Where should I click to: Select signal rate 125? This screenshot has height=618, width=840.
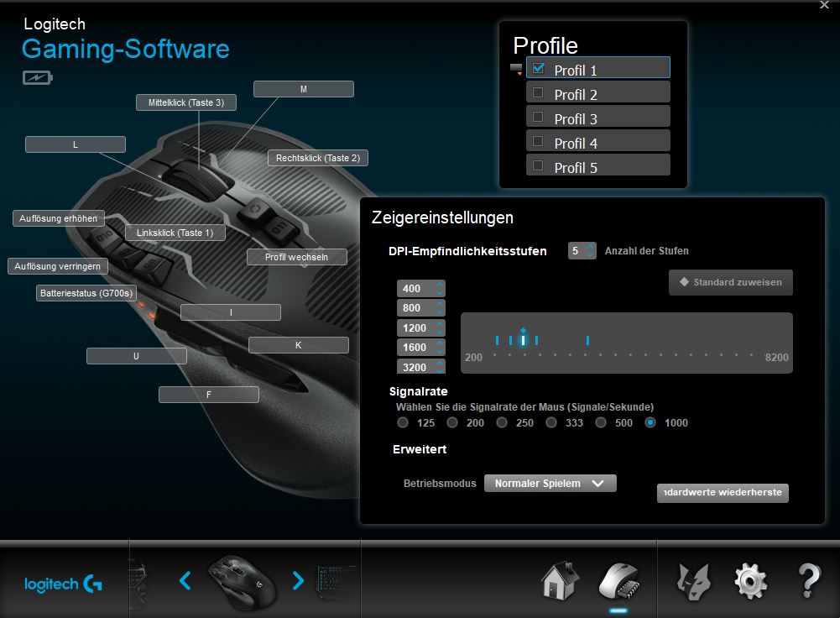tap(403, 422)
